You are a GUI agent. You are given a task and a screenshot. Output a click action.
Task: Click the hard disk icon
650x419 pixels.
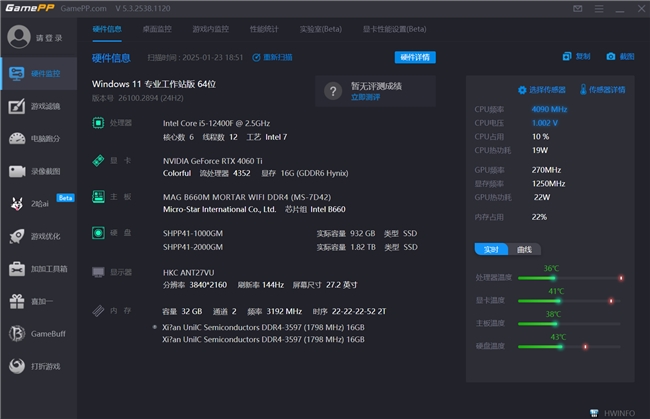click(x=98, y=233)
